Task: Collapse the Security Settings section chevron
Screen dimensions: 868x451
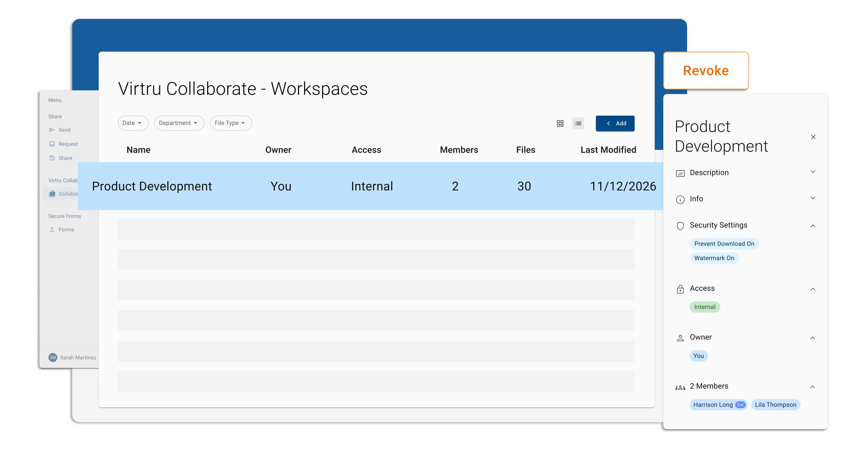Action: (x=813, y=226)
